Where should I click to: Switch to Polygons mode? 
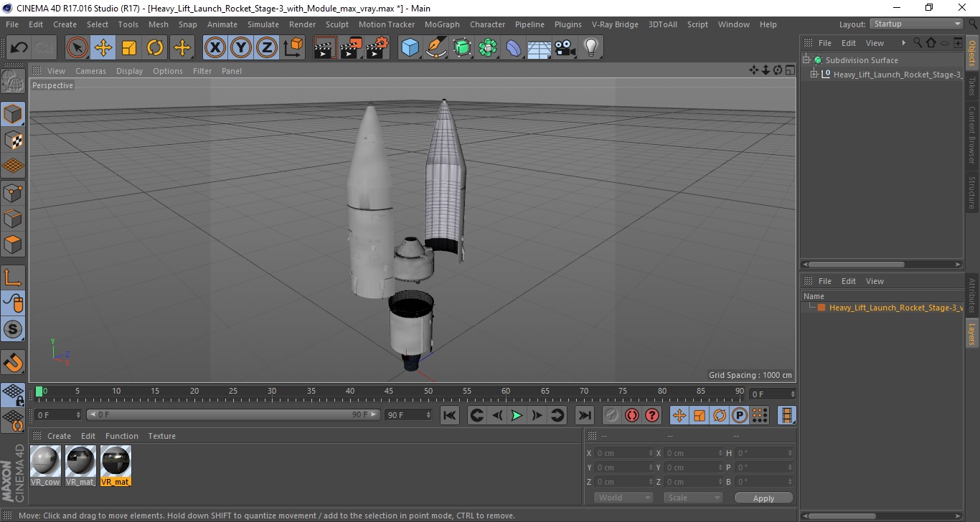pos(13,245)
